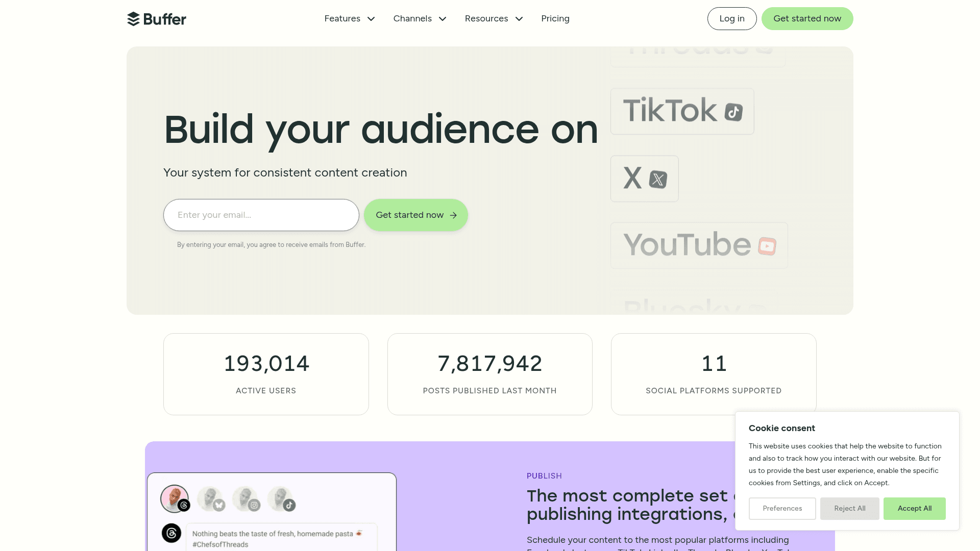Click the X icon in hero carousel
This screenshot has width=980, height=551.
pyautogui.click(x=658, y=179)
